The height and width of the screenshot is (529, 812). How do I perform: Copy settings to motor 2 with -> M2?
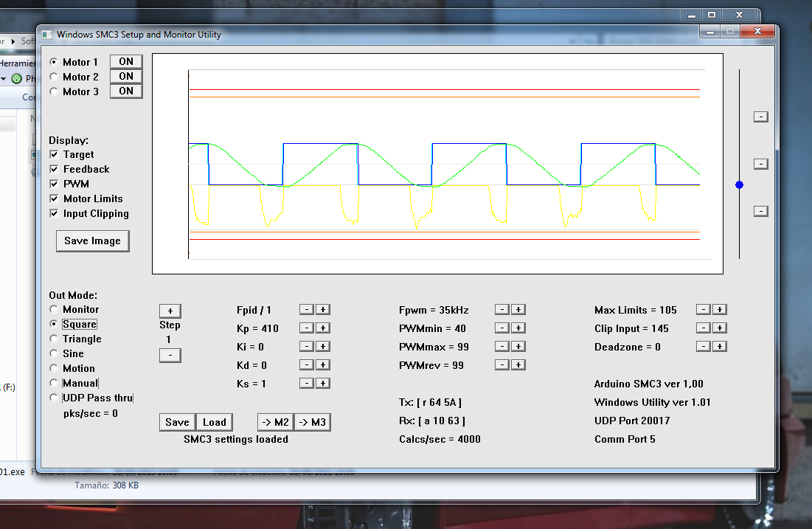275,422
